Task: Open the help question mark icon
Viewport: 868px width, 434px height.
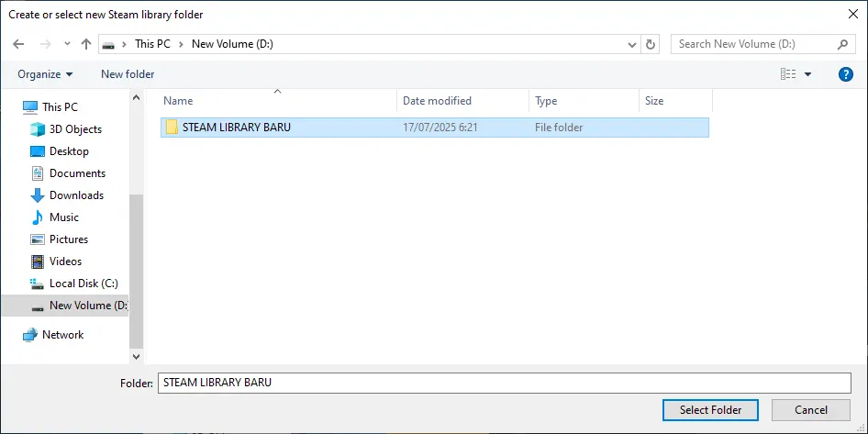Action: [845, 74]
